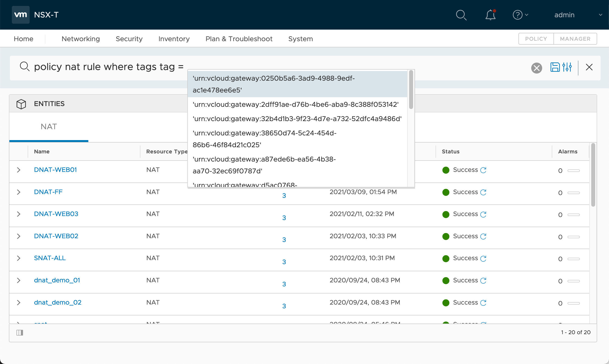Open the admin user dropdown
Image resolution: width=609 pixels, height=364 pixels.
tap(578, 15)
